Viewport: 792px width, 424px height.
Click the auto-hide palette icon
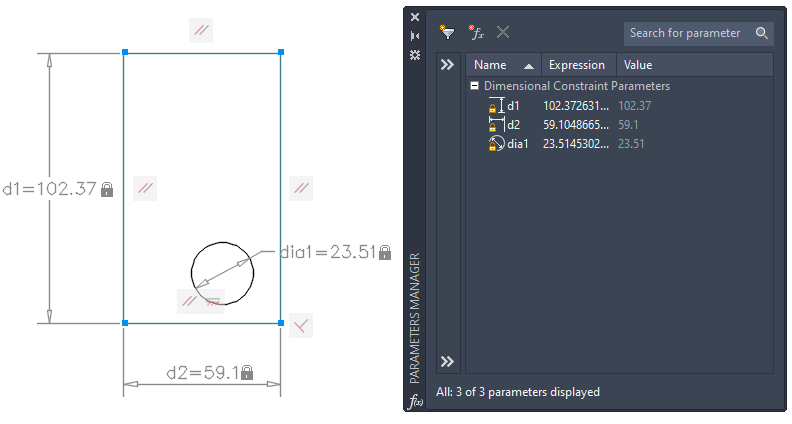(x=415, y=36)
